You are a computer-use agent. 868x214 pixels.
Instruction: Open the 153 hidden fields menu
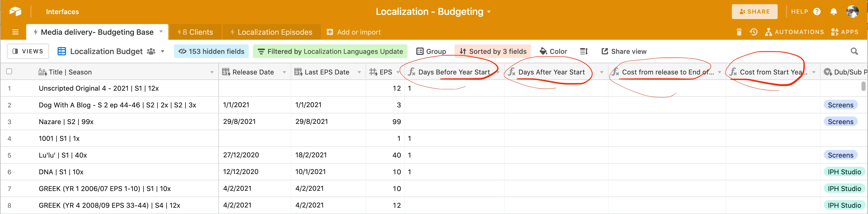coord(211,51)
